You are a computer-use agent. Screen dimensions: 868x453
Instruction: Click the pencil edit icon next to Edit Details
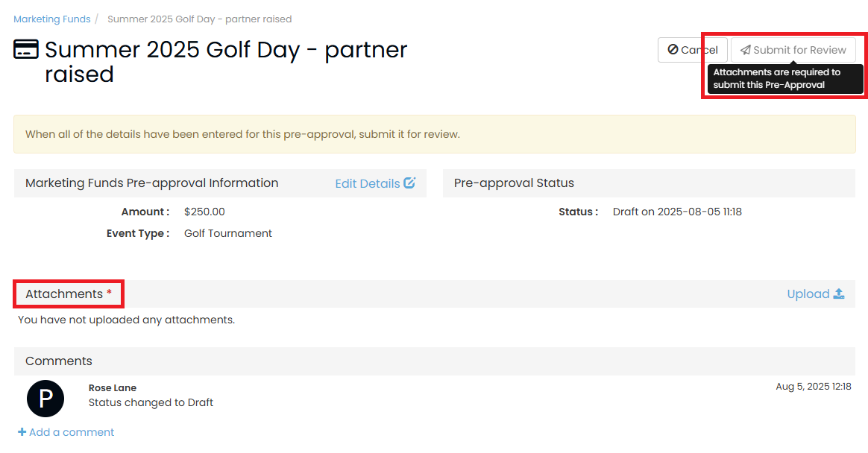(409, 183)
